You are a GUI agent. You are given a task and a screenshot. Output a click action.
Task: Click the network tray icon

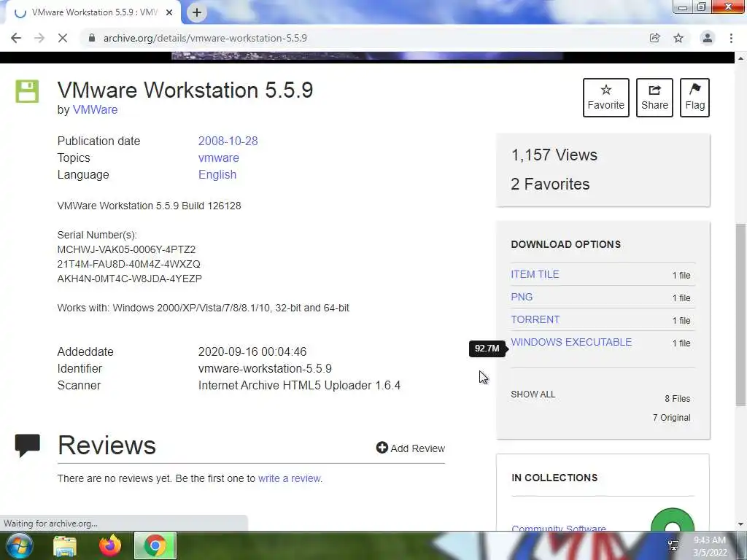click(x=673, y=545)
